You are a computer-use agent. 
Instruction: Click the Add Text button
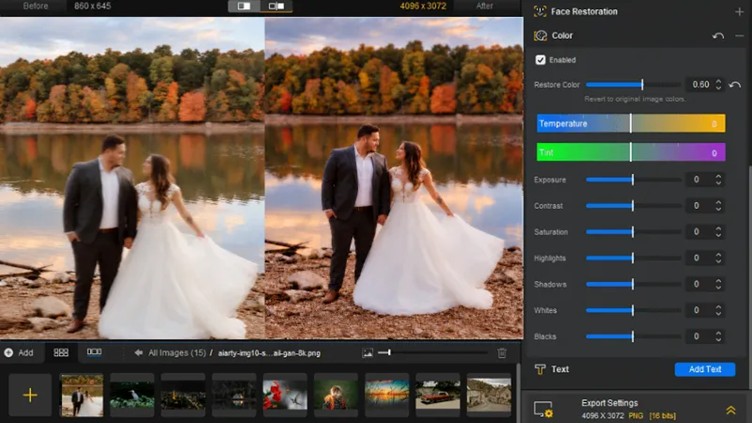click(705, 369)
